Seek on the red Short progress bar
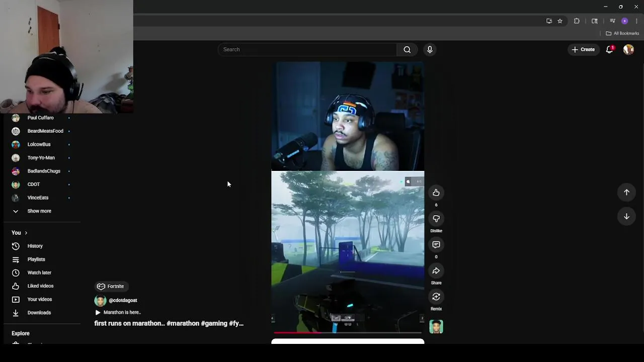This screenshot has width=644, height=362. [348, 332]
